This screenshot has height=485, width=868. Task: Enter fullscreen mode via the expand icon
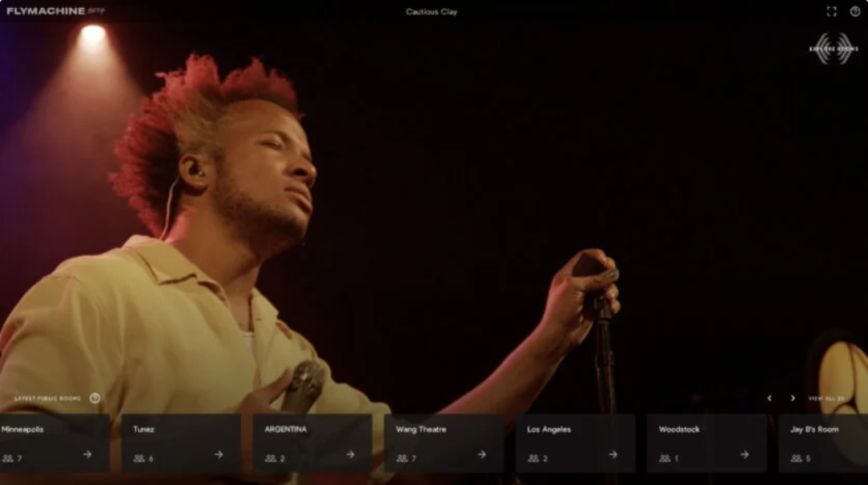(832, 11)
